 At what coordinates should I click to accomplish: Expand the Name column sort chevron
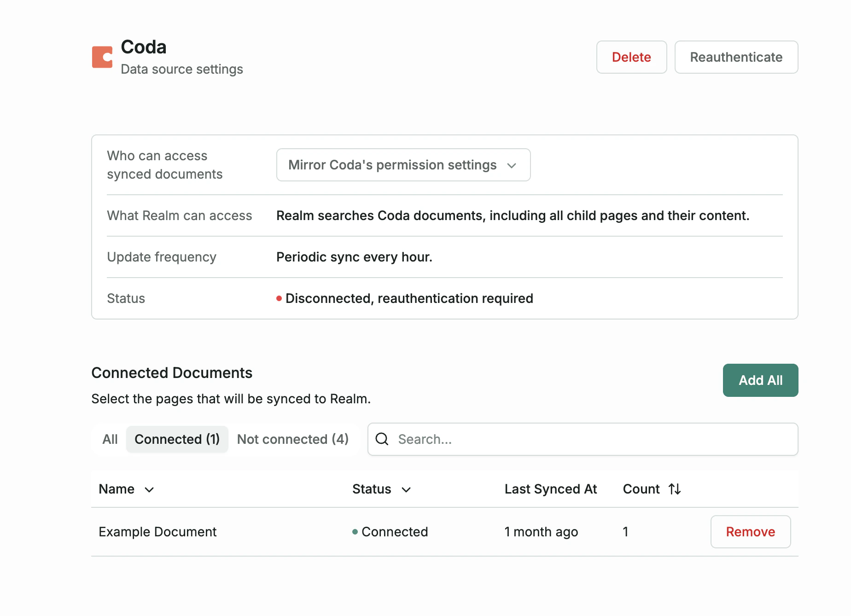[x=149, y=489]
